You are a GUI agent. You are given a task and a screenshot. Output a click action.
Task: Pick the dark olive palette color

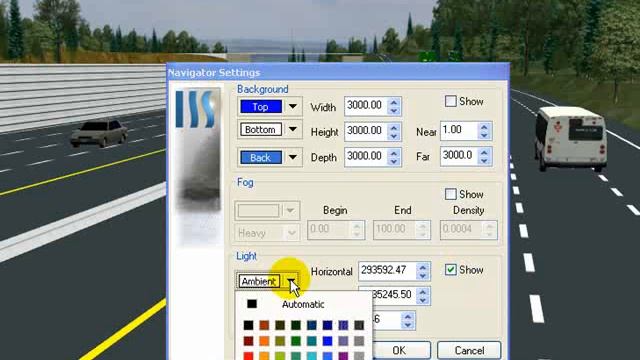click(x=280, y=325)
